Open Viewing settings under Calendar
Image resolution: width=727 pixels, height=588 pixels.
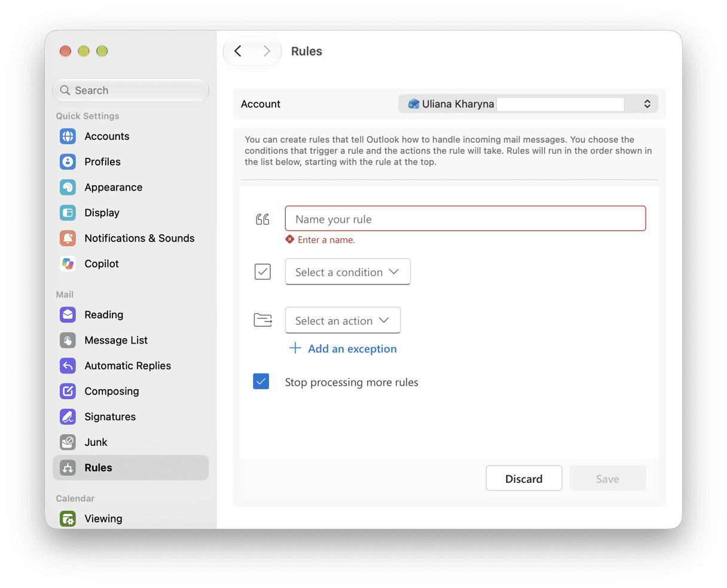tap(130, 519)
